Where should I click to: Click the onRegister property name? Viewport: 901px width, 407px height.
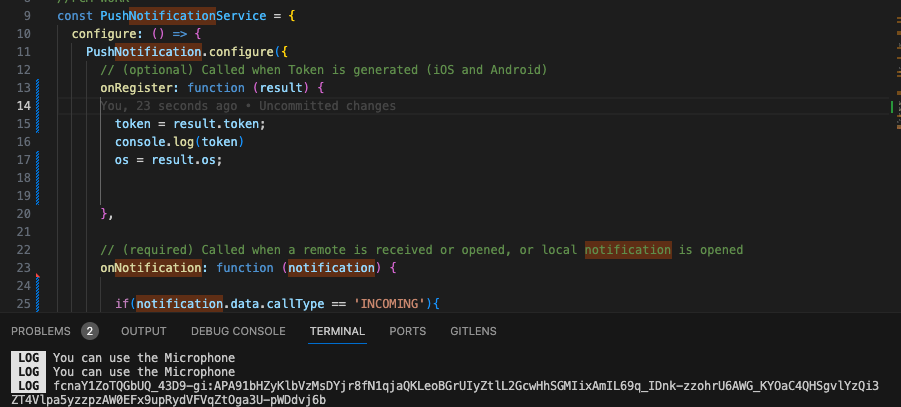coord(137,88)
